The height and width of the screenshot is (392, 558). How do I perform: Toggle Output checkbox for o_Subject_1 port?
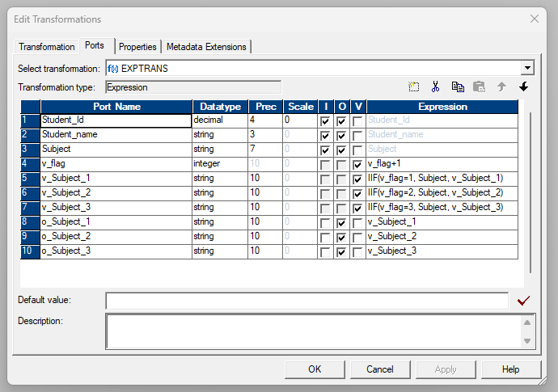(x=341, y=222)
